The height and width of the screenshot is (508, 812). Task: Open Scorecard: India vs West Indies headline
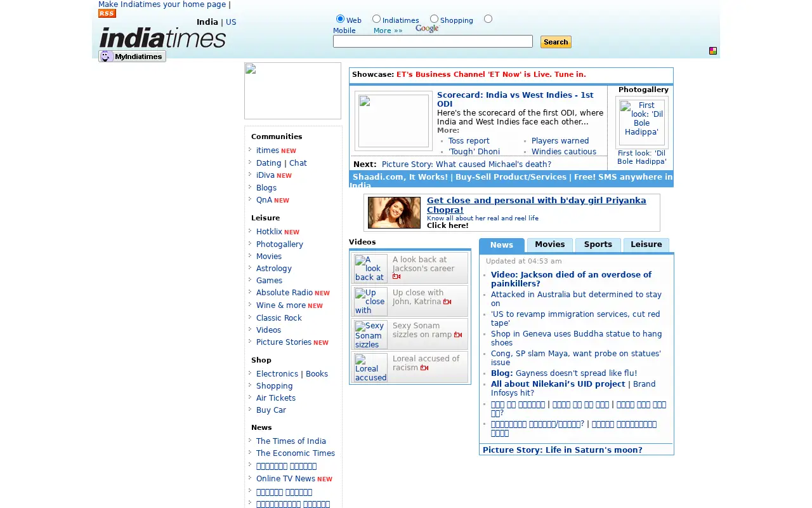pos(515,100)
